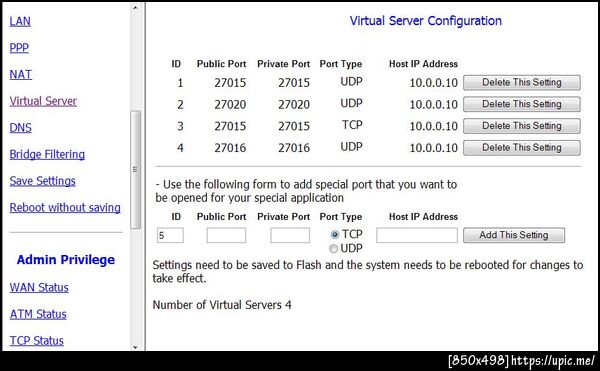This screenshot has width=600, height=371.
Task: View the TCP Status page
Action: [37, 341]
